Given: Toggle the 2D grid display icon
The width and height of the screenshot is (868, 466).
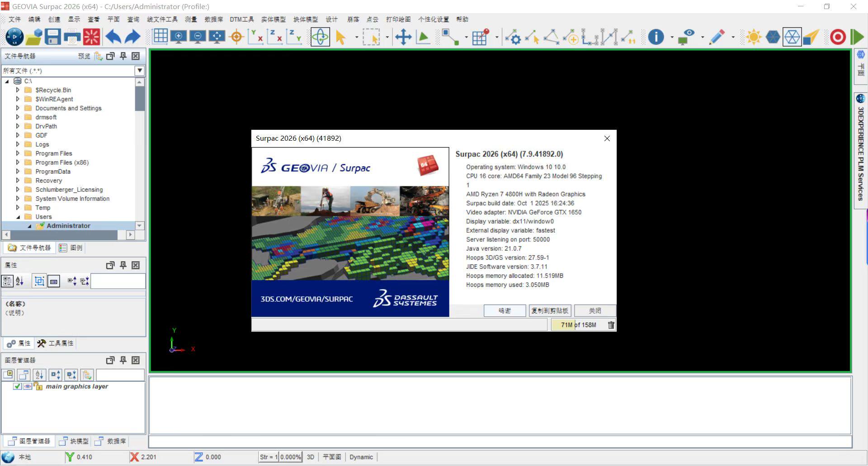Looking at the screenshot, I should pos(160,36).
